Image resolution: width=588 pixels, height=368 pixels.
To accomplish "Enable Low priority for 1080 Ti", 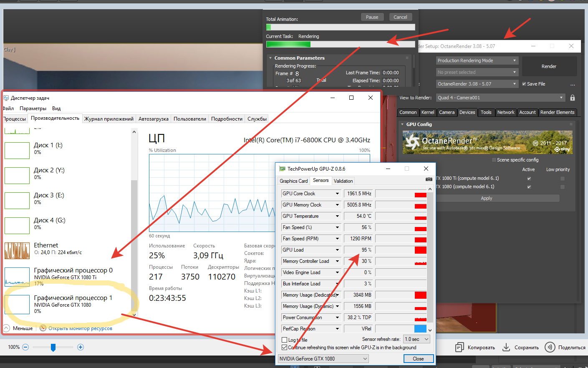I will click(x=563, y=179).
